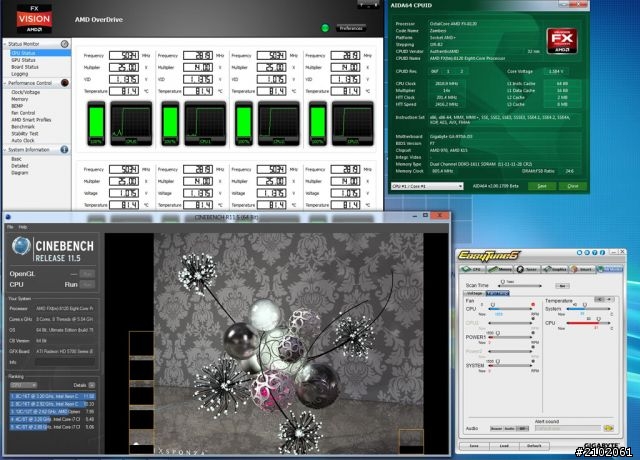Click the Performance Control dial icon in OverDrive
This screenshot has width=640, height=460.
64,83
